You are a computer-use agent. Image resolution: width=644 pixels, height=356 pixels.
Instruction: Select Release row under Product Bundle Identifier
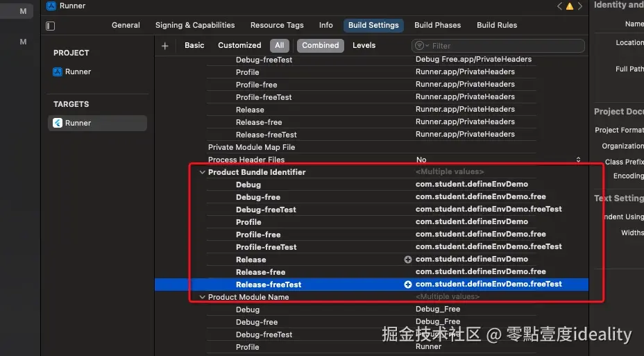coord(372,260)
